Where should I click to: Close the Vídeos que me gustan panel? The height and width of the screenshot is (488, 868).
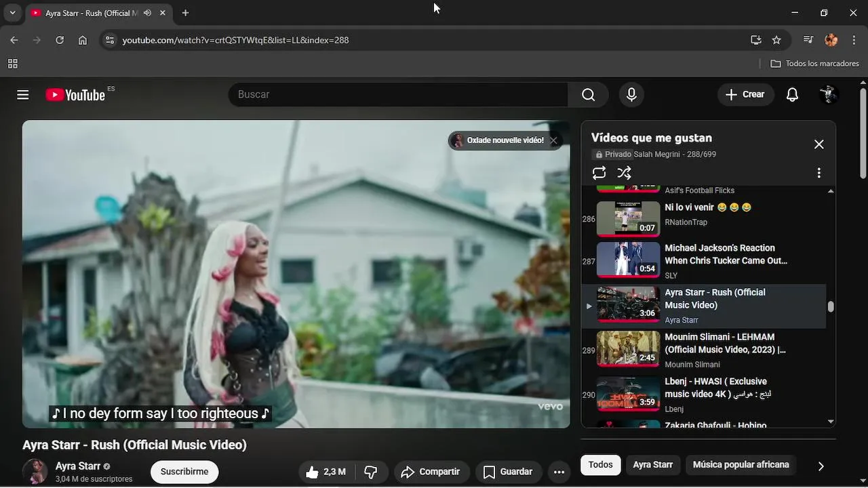pyautogui.click(x=818, y=144)
